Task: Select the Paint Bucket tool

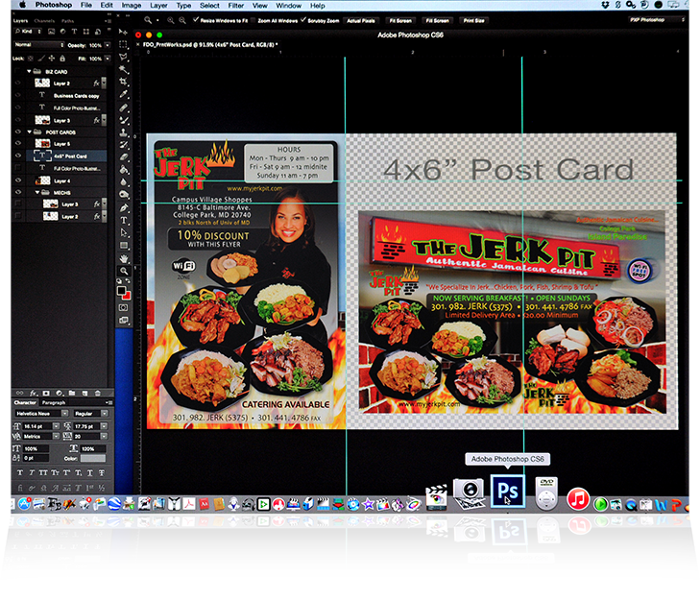Action: (124, 170)
